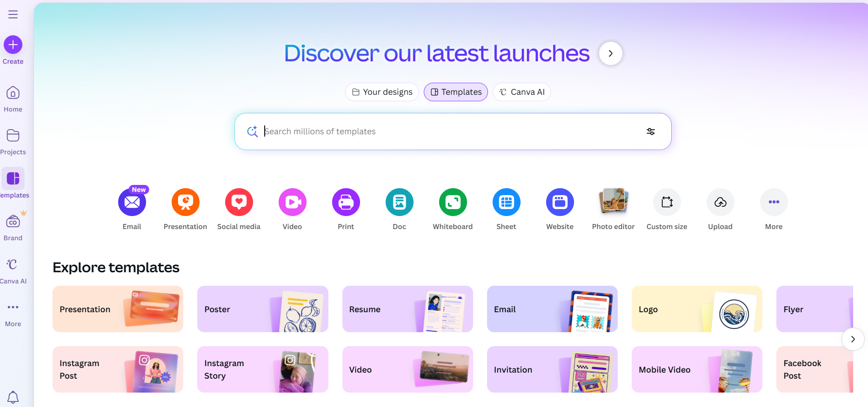Open the Resume templates card
868x407 pixels.
(407, 309)
